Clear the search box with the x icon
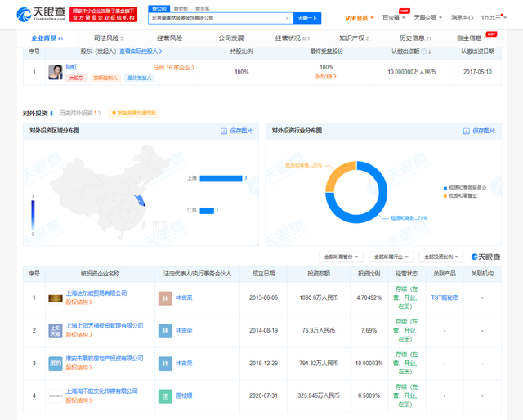This screenshot has height=420, width=523. tap(287, 18)
